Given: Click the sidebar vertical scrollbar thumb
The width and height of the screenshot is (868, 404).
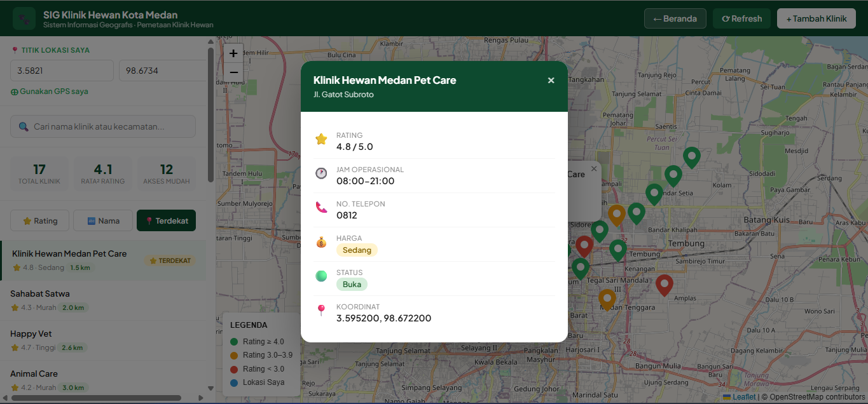Looking at the screenshot, I should [210, 114].
